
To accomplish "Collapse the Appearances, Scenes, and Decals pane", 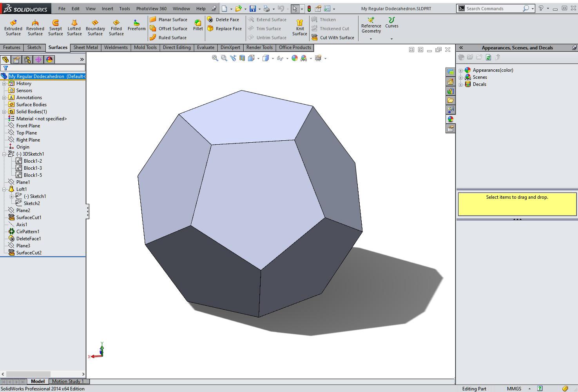I will pyautogui.click(x=461, y=47).
